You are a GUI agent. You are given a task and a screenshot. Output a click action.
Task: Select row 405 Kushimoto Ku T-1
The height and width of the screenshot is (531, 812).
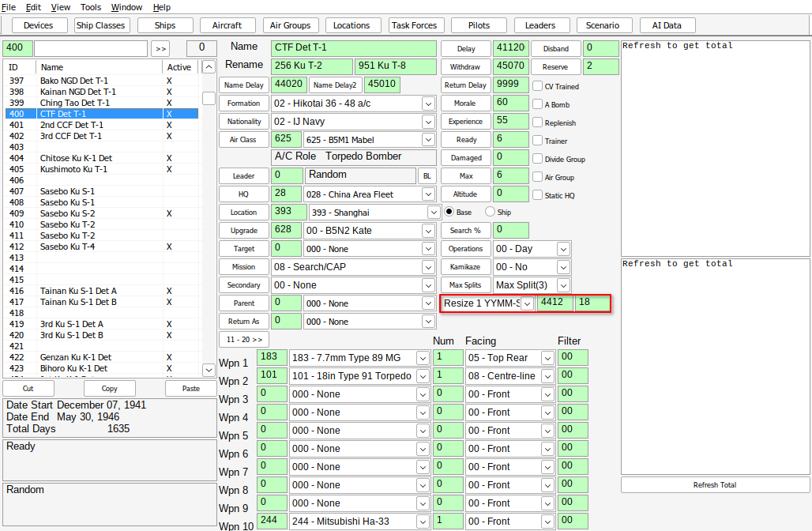102,169
